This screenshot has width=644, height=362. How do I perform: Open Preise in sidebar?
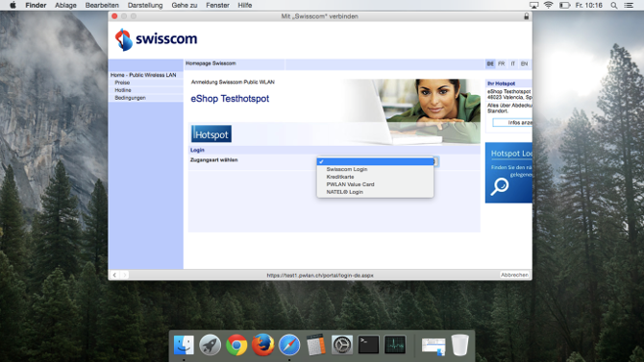[x=122, y=83]
